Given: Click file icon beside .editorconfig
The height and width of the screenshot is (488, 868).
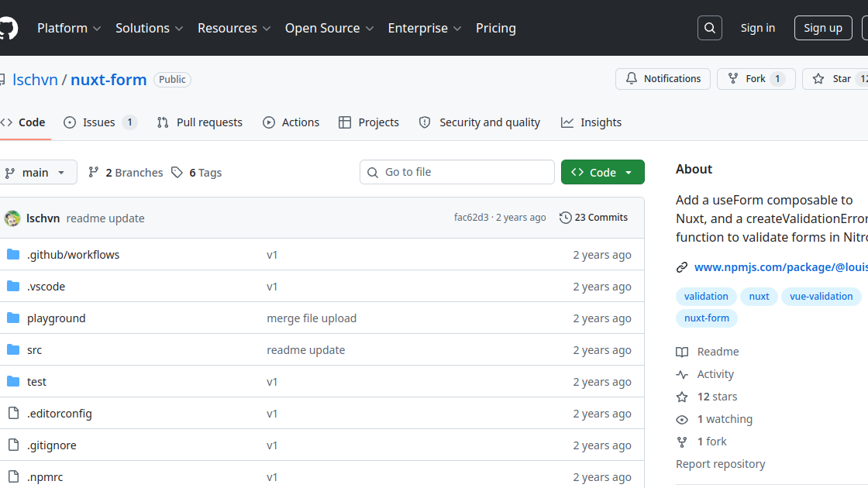Looking at the screenshot, I should tap(13, 413).
